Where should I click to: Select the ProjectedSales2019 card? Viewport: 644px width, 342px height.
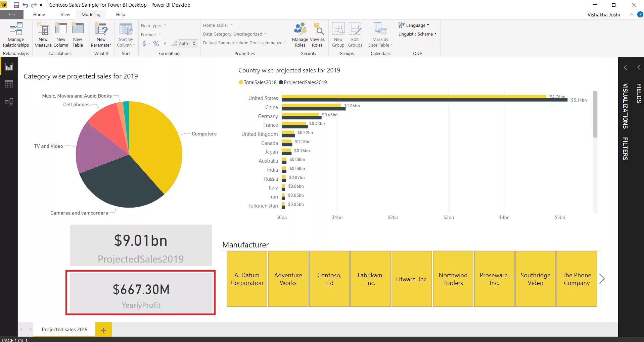[141, 245]
